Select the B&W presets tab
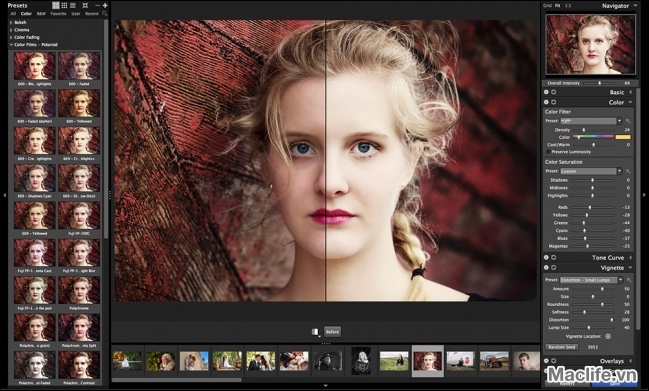Viewport: 649px width, 391px height. point(41,14)
